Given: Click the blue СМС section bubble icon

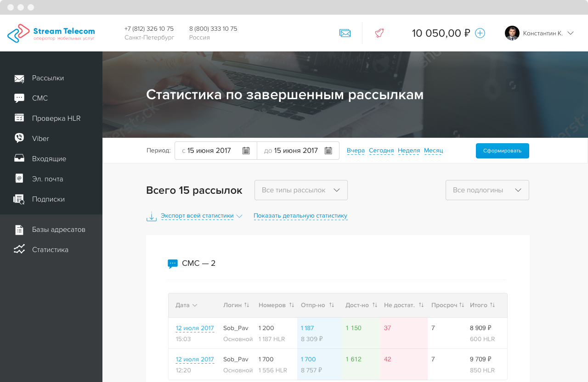Looking at the screenshot, I should [x=173, y=264].
